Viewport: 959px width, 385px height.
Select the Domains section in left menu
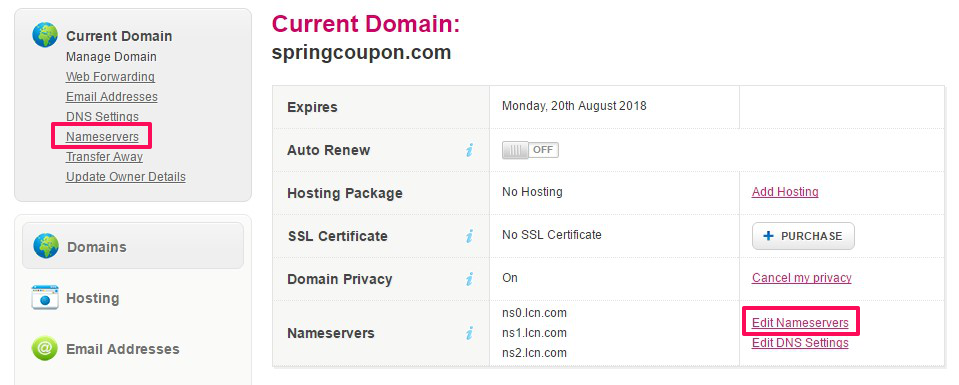click(x=133, y=245)
